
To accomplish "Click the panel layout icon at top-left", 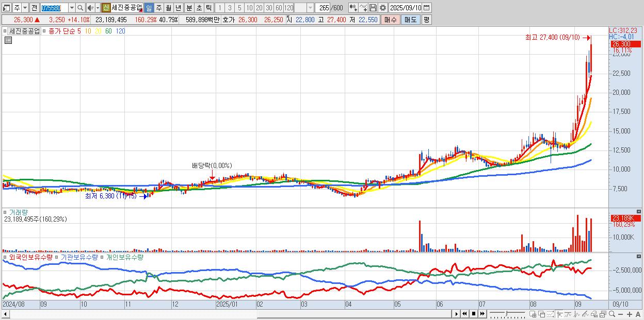I will coord(7,8).
